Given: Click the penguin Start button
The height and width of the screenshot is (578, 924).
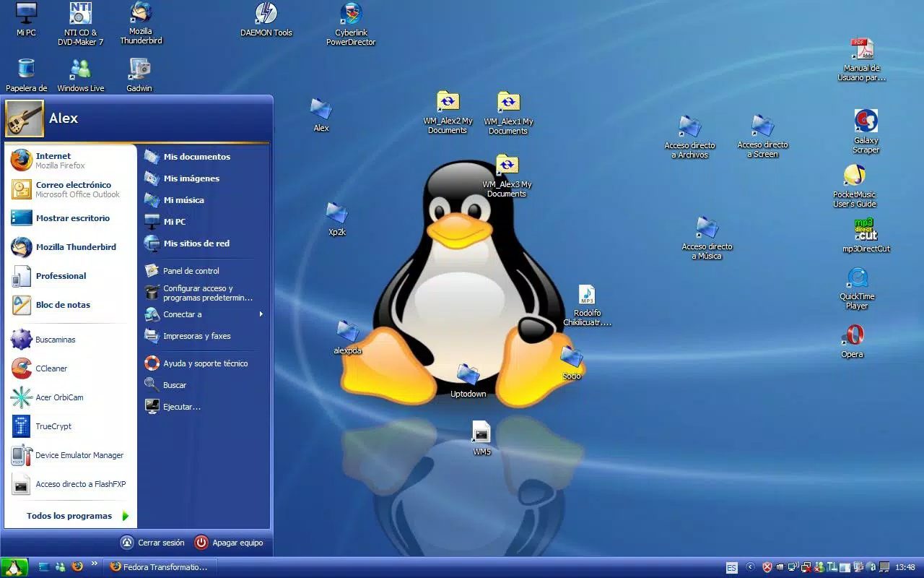Looking at the screenshot, I should click(x=14, y=567).
